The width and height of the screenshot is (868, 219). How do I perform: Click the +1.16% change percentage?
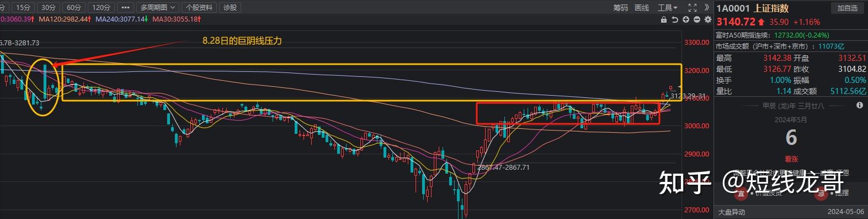(x=807, y=22)
